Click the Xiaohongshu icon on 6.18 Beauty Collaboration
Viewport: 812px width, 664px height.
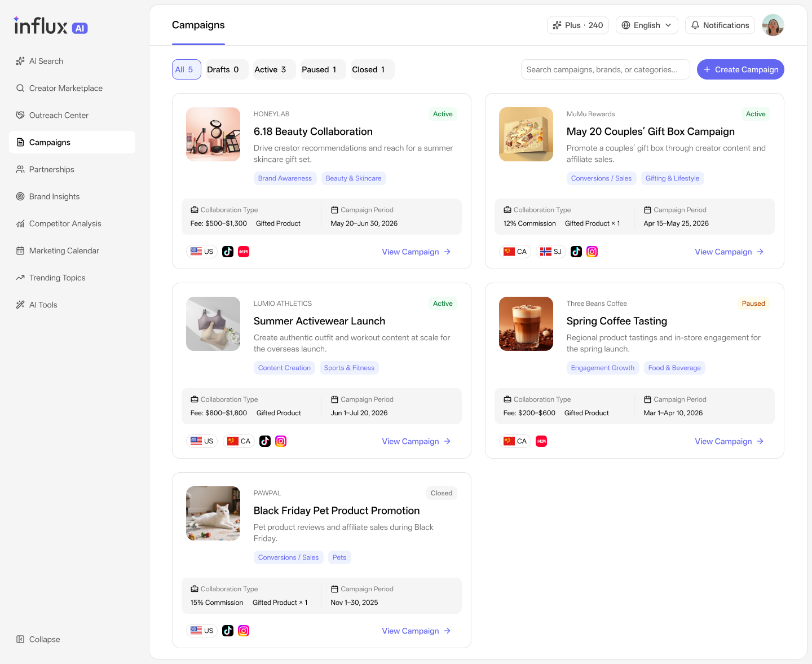[x=244, y=252]
